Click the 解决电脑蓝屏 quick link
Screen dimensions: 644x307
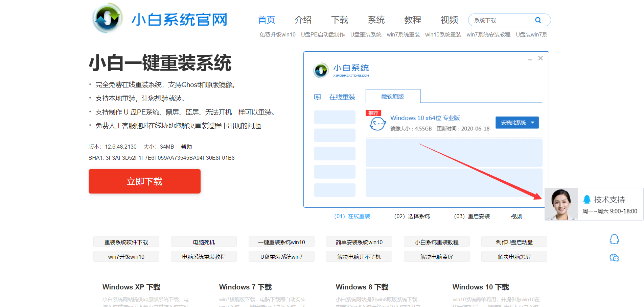pos(436,256)
